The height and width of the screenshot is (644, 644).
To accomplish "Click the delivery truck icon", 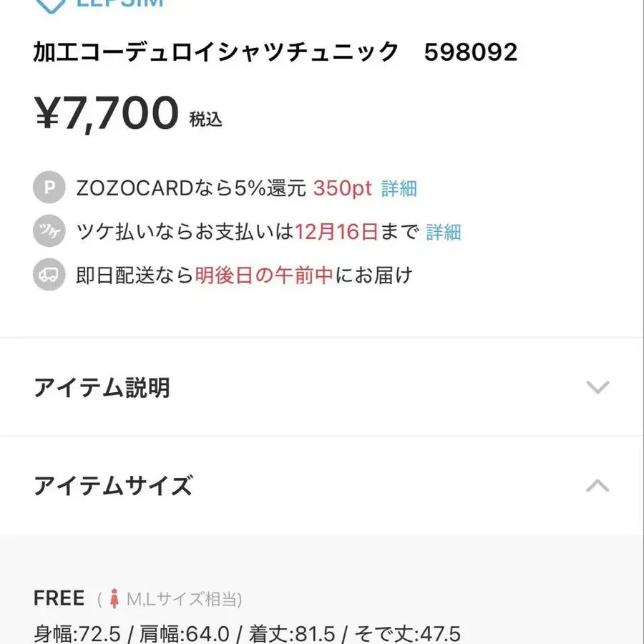I will pyautogui.click(x=49, y=275).
